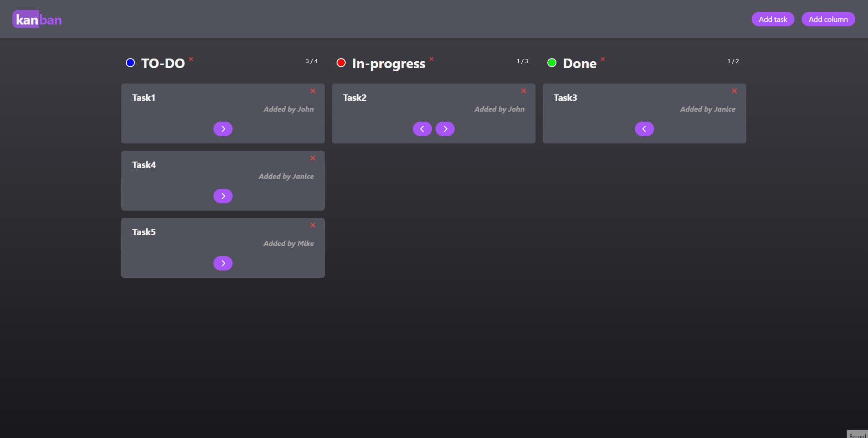Select the red In-progress color dot
Viewport: 868px width, 438px height.
tap(341, 63)
